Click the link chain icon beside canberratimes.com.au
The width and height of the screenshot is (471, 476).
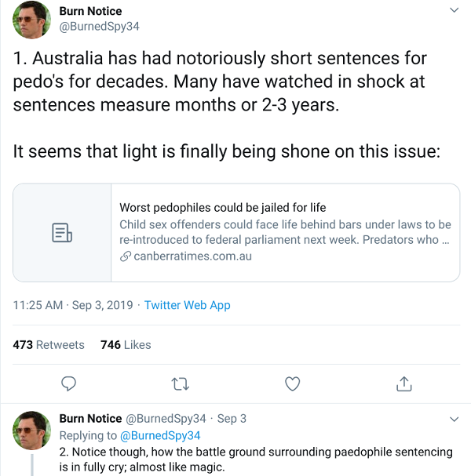click(125, 256)
